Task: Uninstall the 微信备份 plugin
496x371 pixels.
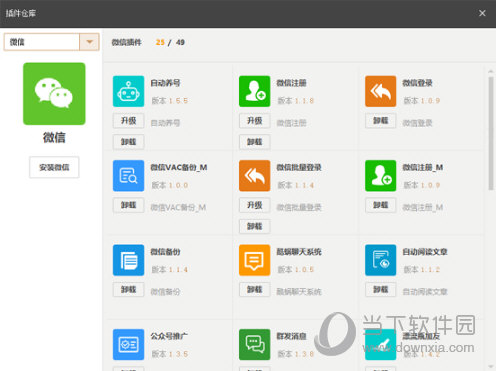Action: click(128, 289)
